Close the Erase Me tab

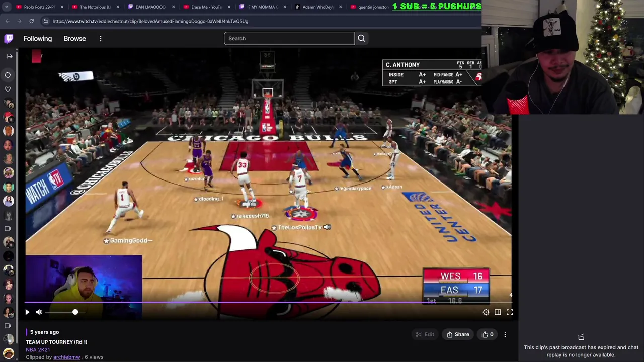(229, 7)
